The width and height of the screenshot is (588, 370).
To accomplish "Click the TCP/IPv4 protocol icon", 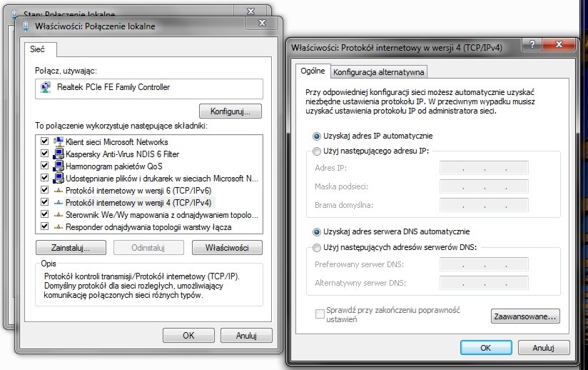I will click(x=59, y=203).
